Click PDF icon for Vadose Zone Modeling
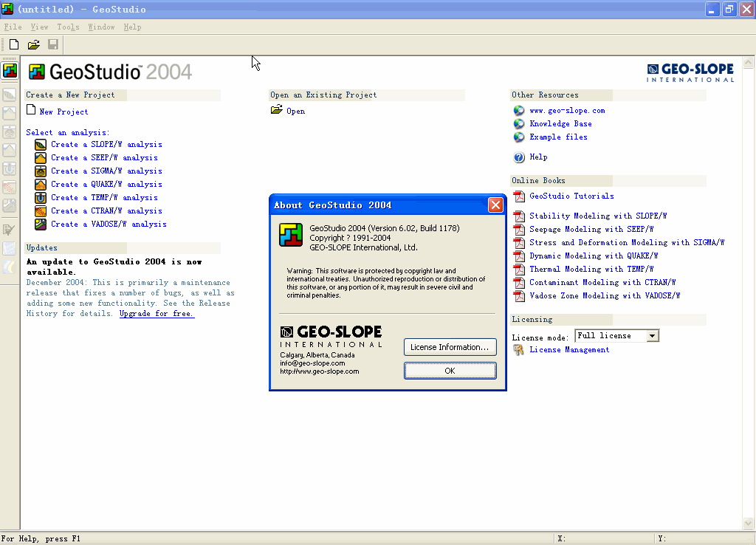The width and height of the screenshot is (756, 545). 519,296
